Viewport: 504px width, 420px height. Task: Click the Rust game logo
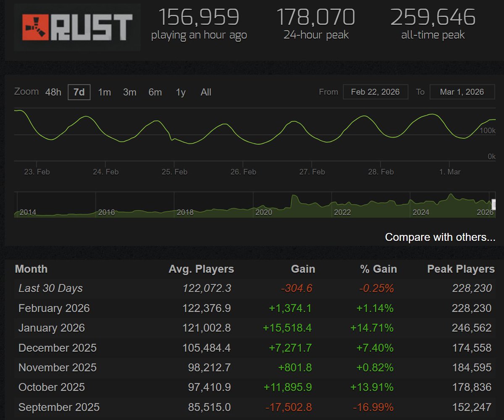(77, 27)
